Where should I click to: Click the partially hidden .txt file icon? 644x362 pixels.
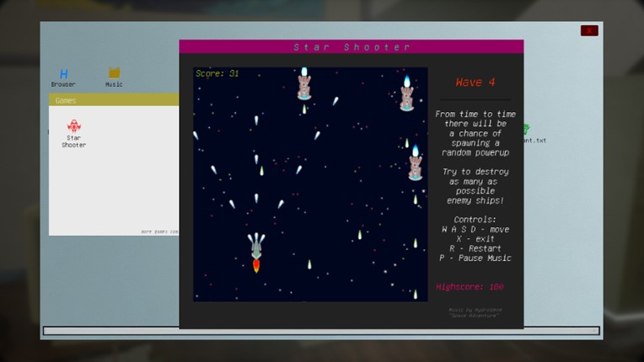pos(534,134)
